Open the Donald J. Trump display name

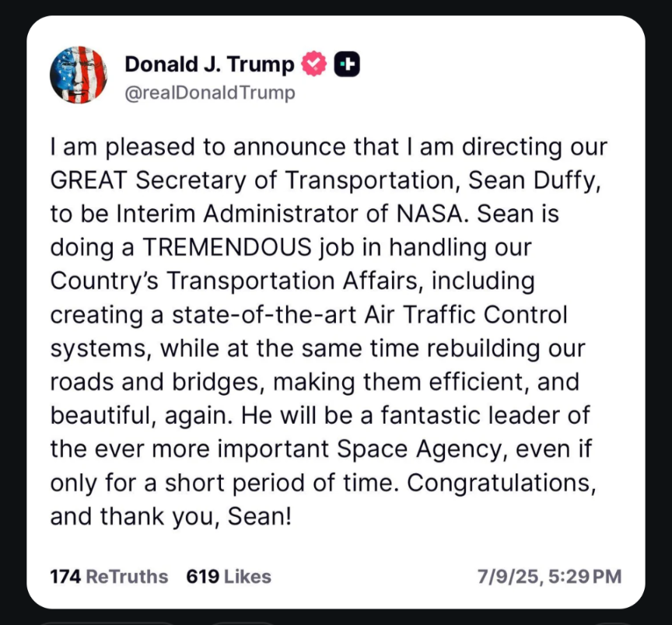tap(209, 65)
